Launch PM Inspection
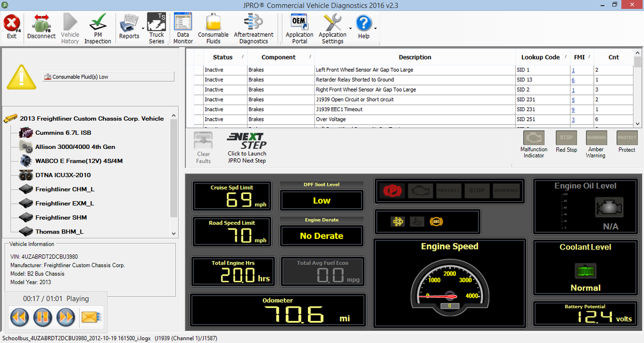This screenshot has width=644, height=343. (98, 29)
